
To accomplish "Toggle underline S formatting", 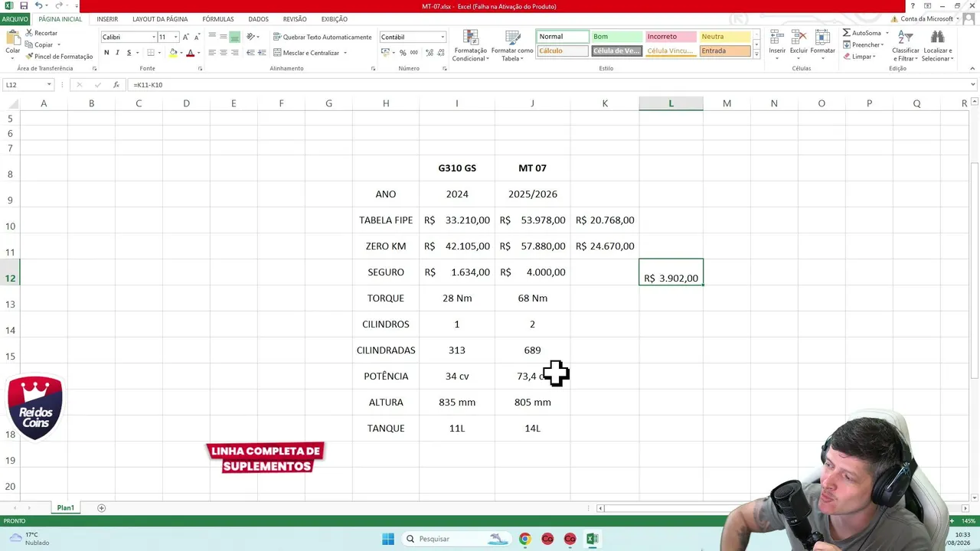I will pos(129,53).
